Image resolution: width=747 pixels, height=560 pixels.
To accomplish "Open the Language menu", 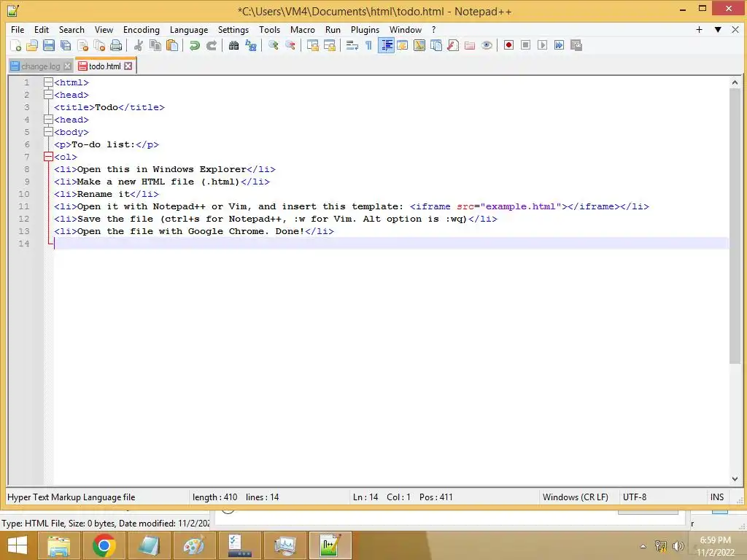I will [189, 29].
